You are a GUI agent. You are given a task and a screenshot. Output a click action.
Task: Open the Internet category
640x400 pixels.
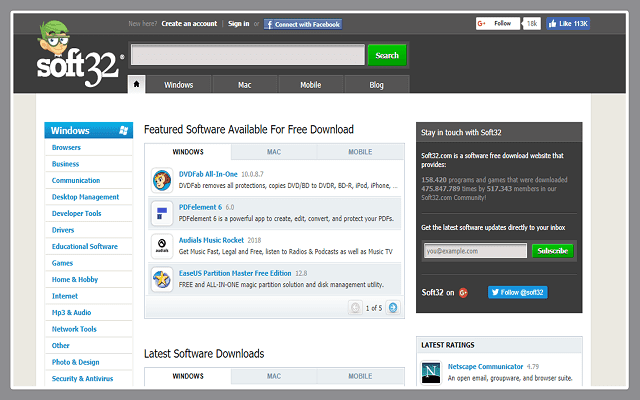coord(64,296)
